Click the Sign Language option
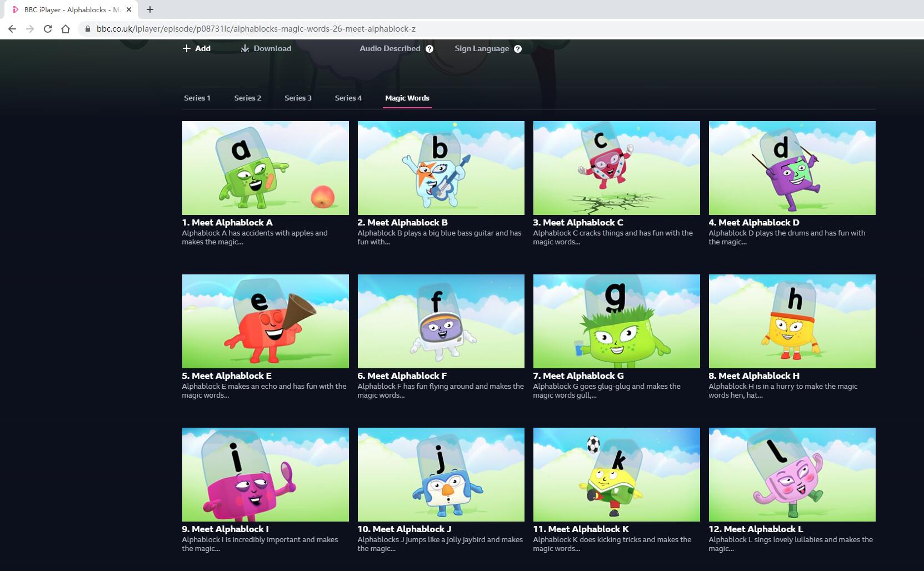This screenshot has width=924, height=571. coord(482,48)
